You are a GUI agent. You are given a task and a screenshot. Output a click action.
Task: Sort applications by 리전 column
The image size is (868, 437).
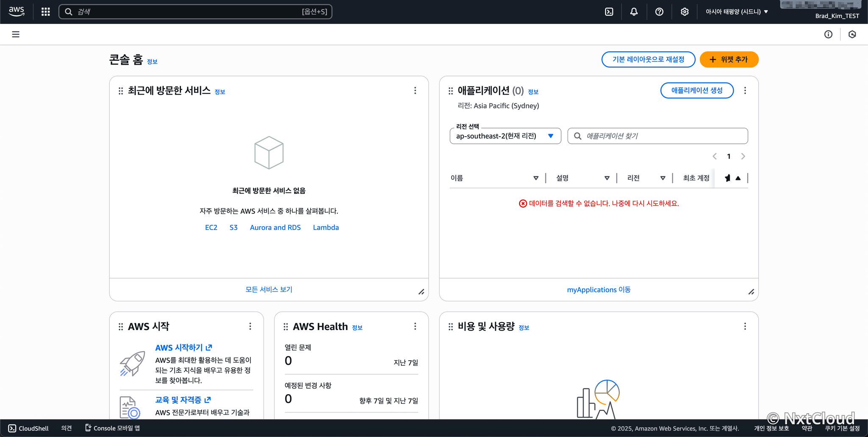click(x=663, y=178)
